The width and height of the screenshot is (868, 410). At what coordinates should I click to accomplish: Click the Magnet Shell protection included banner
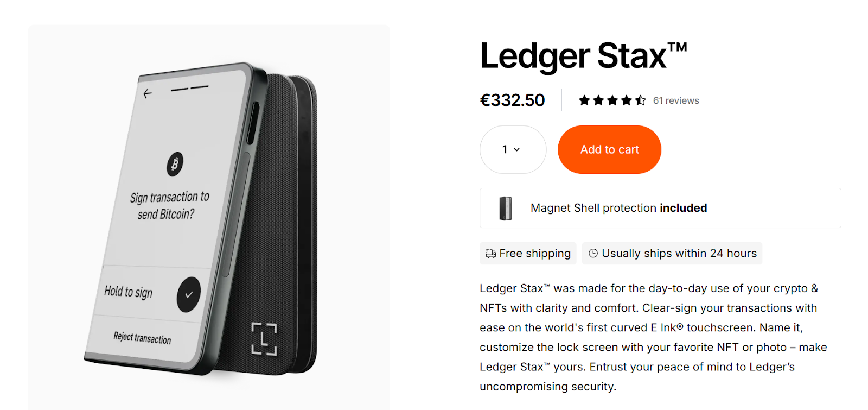[660, 208]
